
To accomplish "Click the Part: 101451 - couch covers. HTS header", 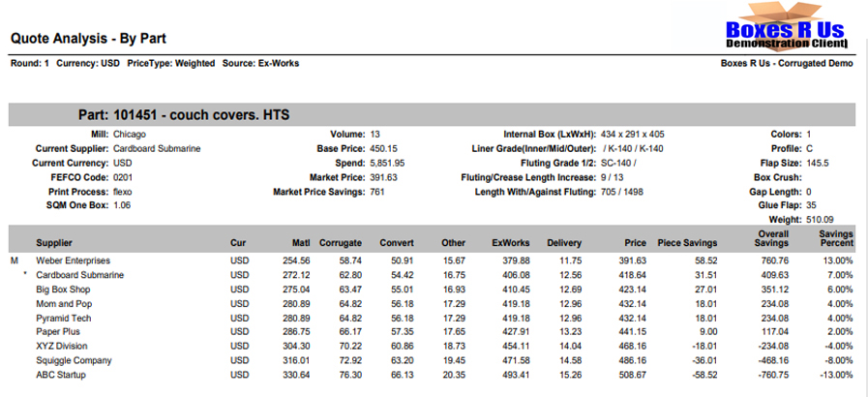I will tap(184, 115).
